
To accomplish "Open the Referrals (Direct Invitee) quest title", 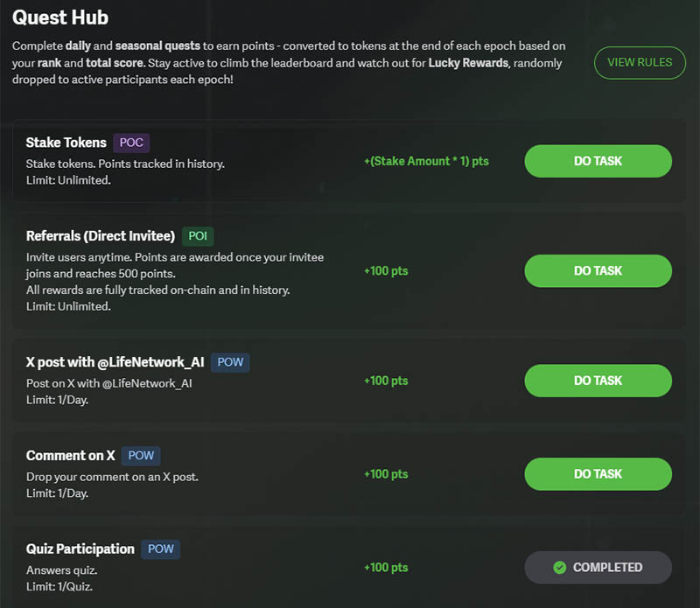I will (x=101, y=236).
